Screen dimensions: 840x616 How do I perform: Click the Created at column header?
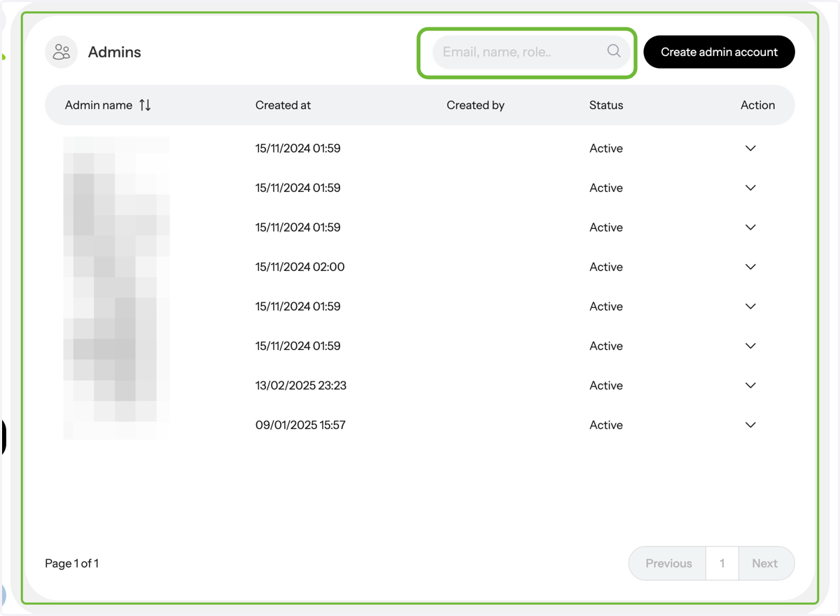click(283, 105)
